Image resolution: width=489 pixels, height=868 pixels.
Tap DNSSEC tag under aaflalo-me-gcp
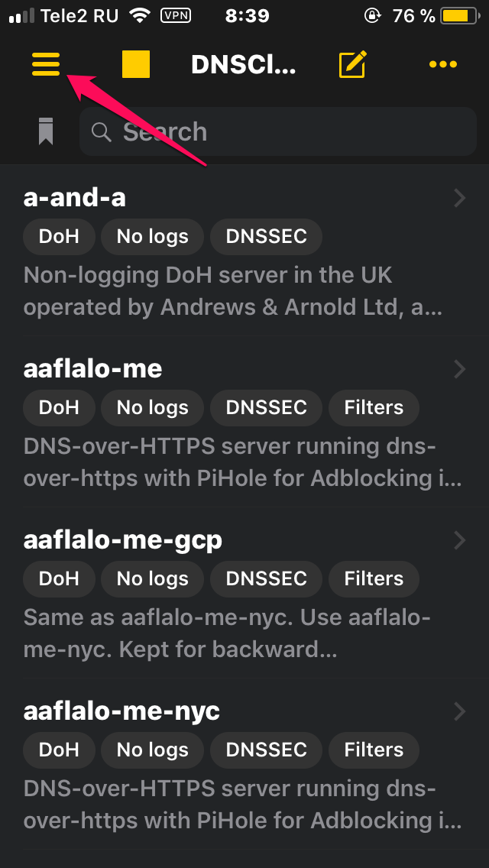tap(267, 579)
